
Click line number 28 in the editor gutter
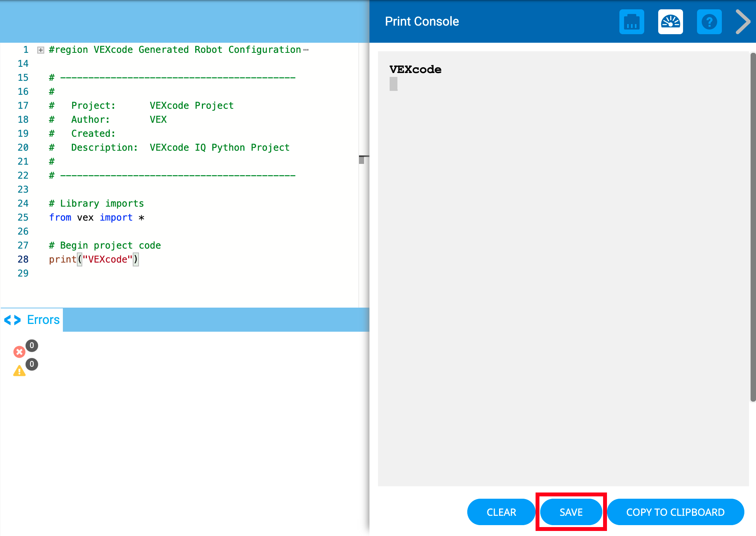(23, 259)
